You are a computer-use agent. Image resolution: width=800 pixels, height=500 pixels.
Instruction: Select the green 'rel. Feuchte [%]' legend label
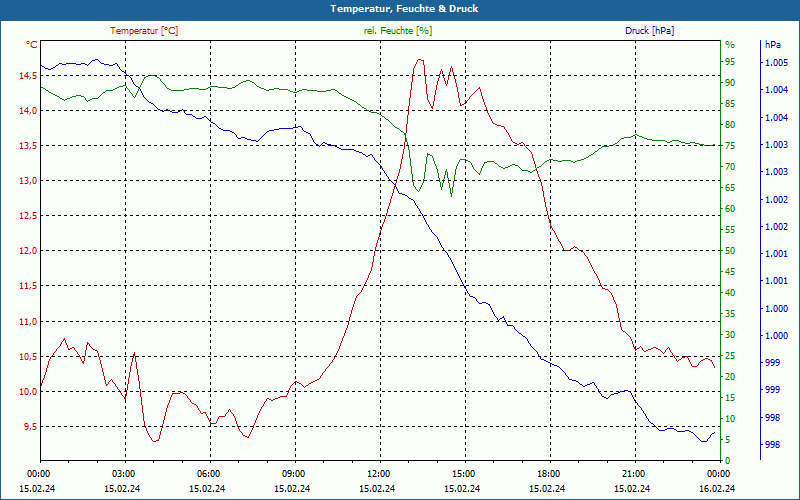pos(397,31)
